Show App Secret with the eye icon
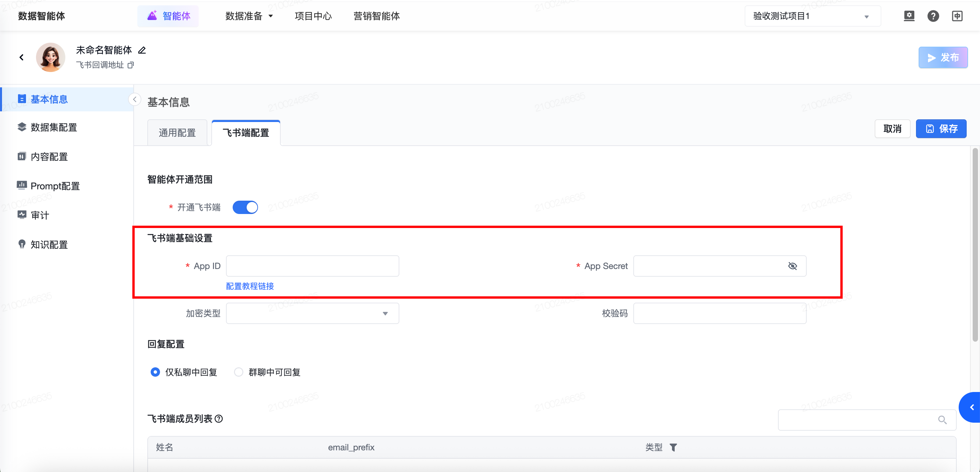The width and height of the screenshot is (980, 472). point(792,266)
